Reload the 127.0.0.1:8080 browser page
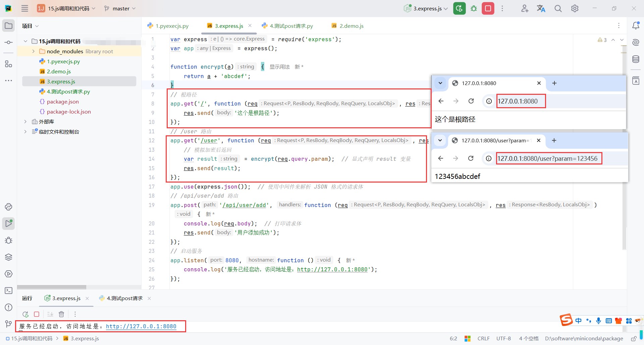644x345 pixels. [471, 101]
